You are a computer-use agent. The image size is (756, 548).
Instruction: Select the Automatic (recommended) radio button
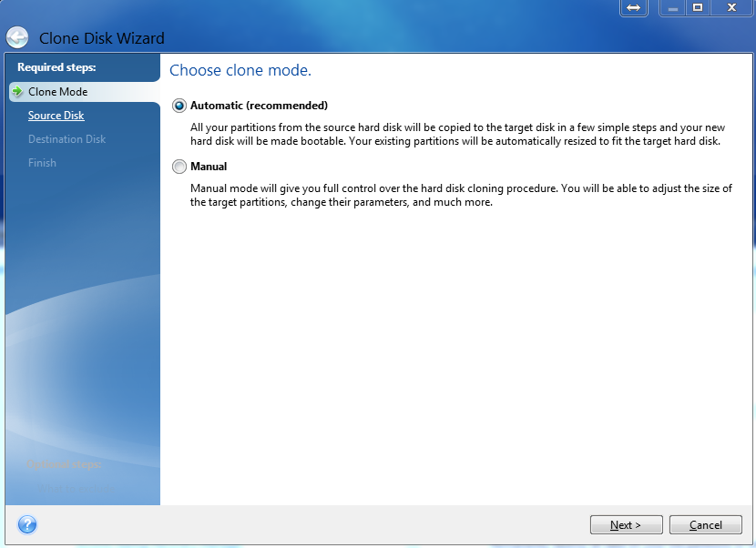[x=179, y=106]
